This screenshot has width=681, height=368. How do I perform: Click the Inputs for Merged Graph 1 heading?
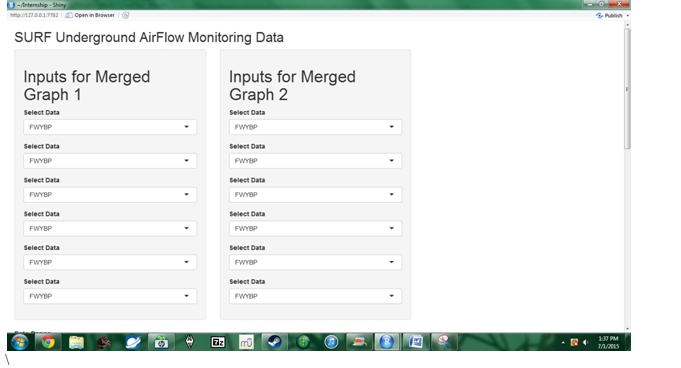(x=87, y=86)
